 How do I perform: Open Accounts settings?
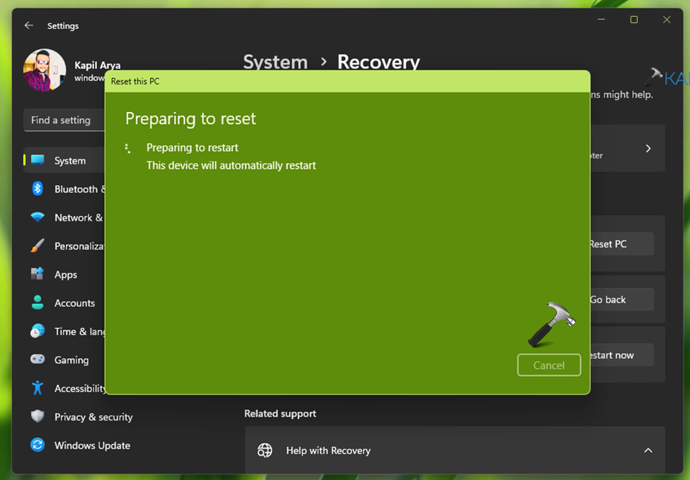[x=65, y=303]
